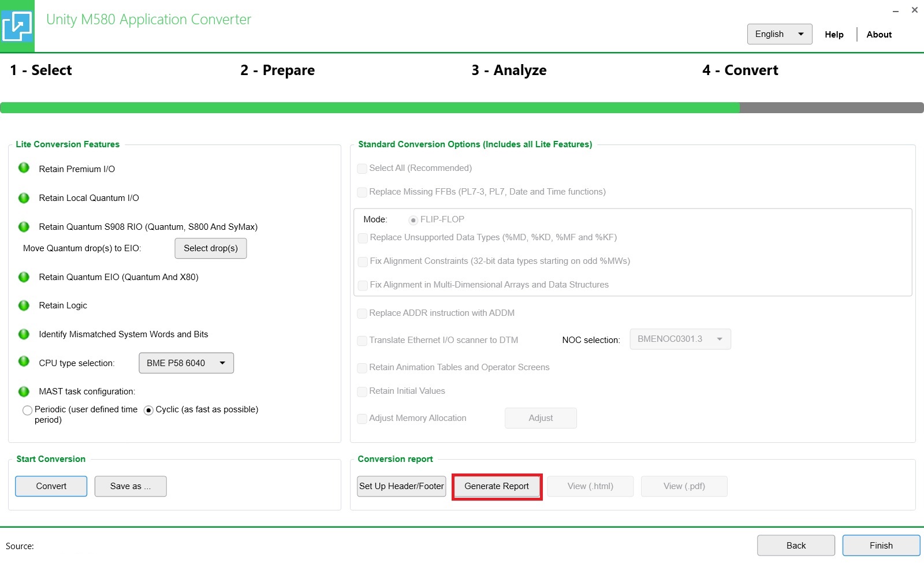Click the Adjust memory button
The width and height of the screenshot is (924, 563).
(x=541, y=418)
